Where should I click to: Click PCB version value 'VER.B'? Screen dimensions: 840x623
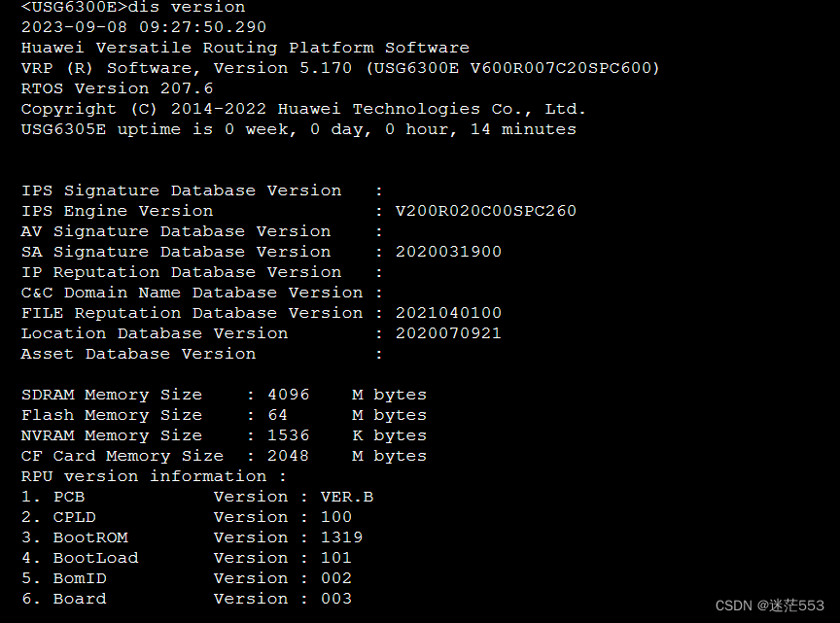[347, 497]
